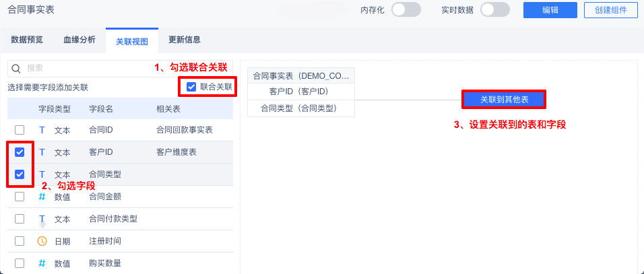Click text type icon for 合同类型
Viewport: 644px width, 274px height.
42,174
